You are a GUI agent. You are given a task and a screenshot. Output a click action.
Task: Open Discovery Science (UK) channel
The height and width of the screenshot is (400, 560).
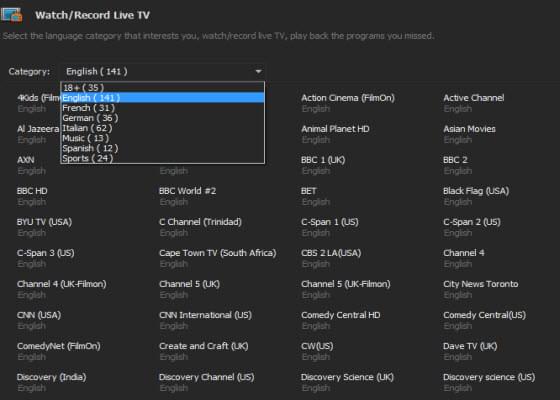(x=347, y=378)
